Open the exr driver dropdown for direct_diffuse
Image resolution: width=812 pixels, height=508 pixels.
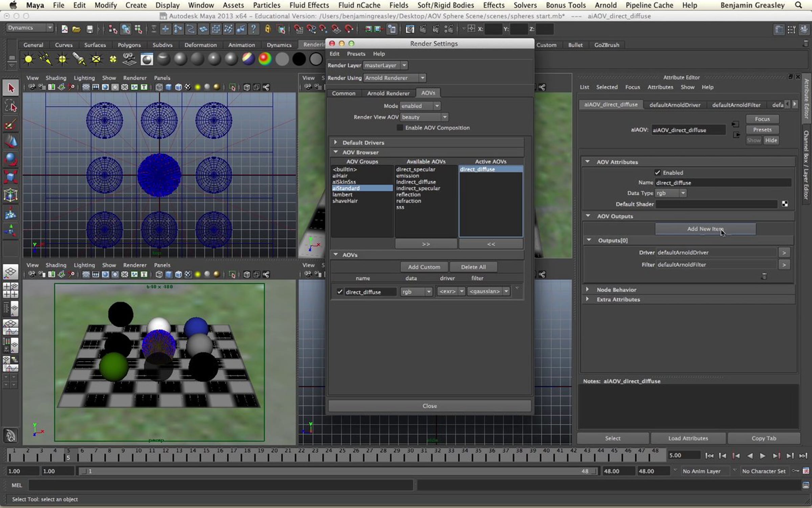(451, 291)
